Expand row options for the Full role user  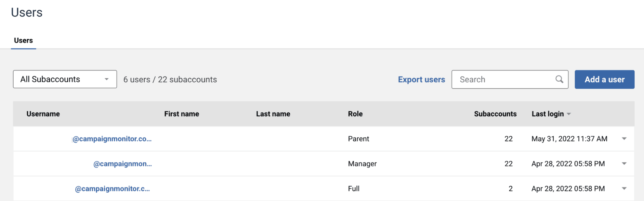click(x=624, y=188)
